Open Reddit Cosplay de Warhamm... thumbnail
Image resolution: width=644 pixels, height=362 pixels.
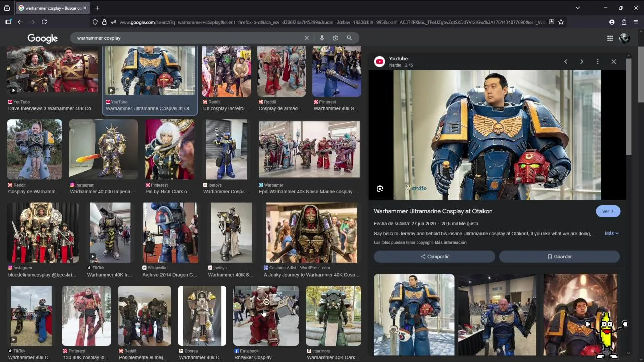point(34,149)
